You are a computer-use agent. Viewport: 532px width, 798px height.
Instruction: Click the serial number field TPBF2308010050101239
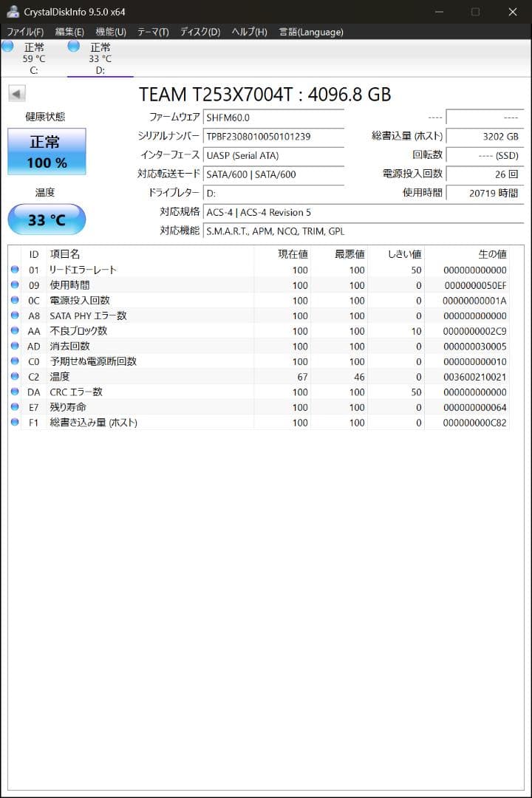[x=273, y=137]
